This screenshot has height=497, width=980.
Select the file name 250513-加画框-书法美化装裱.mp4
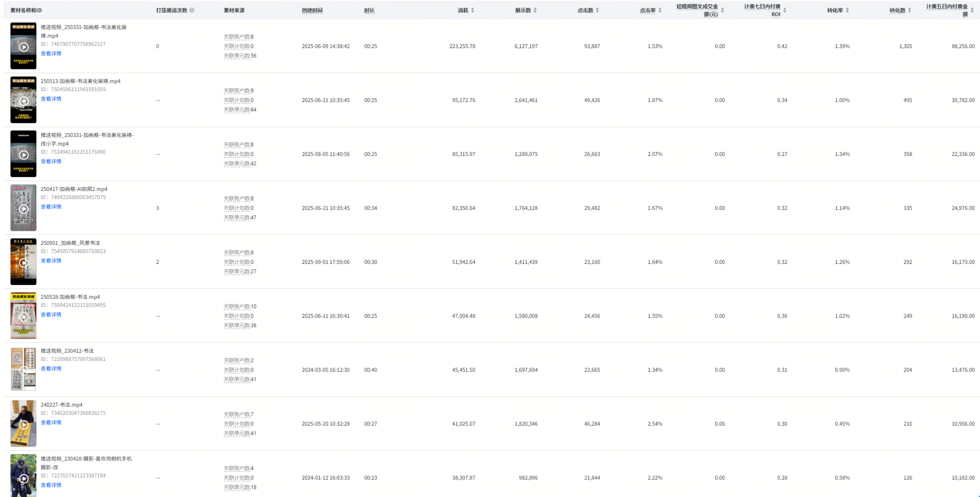(x=81, y=81)
